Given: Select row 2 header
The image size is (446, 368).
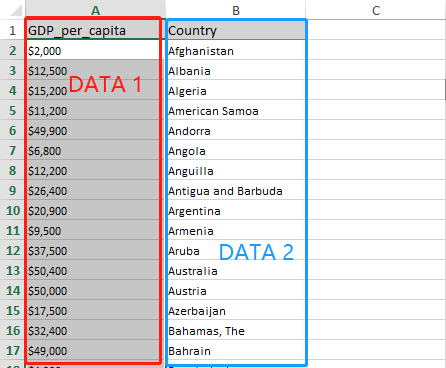Looking at the screenshot, I should coord(12,50).
